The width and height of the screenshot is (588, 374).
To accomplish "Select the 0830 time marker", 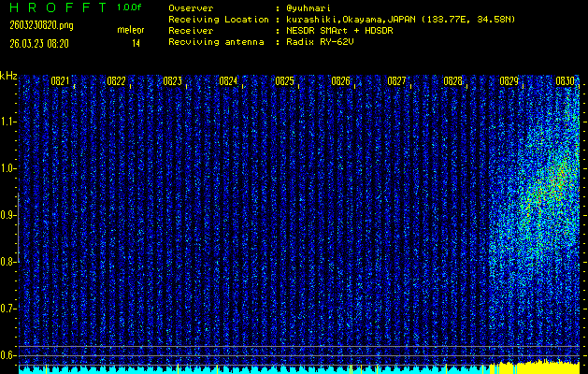I will [x=565, y=81].
